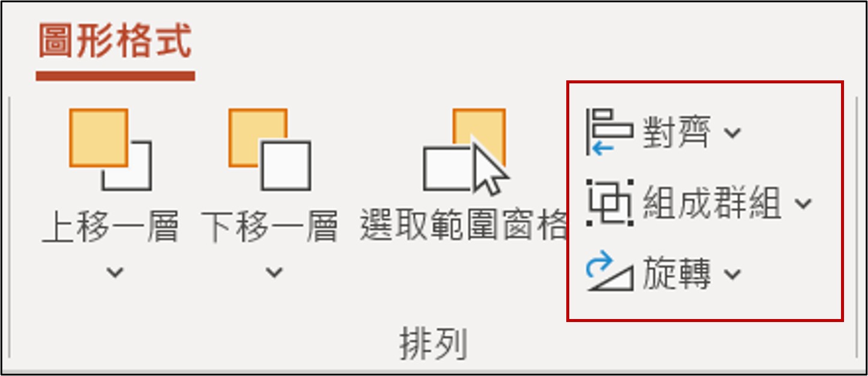
Task: Select the 組成群組 text label
Action: click(x=713, y=203)
